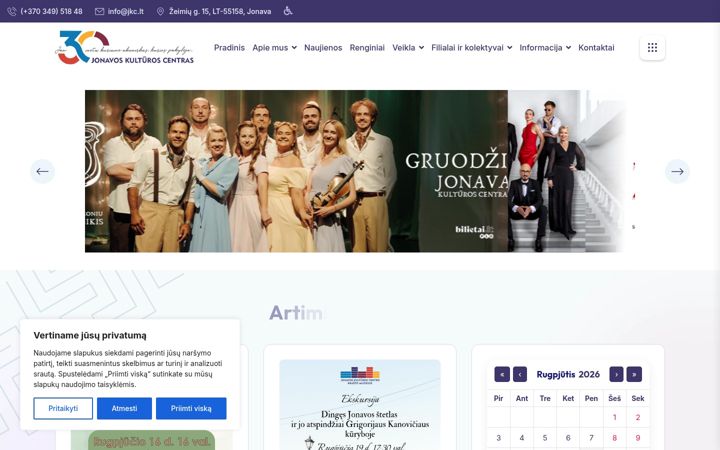The image size is (720, 450).
Task: Go to previous calendar month
Action: (520, 374)
